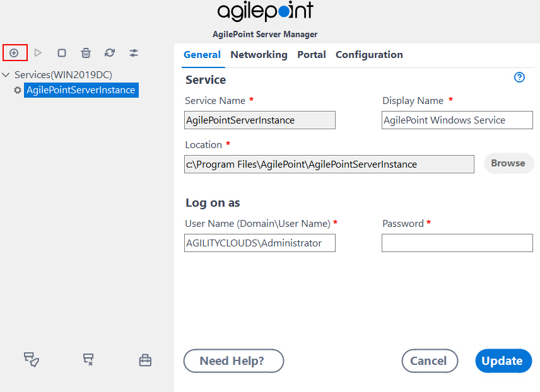Start the service with the play icon
540x392 pixels.
[x=38, y=53]
